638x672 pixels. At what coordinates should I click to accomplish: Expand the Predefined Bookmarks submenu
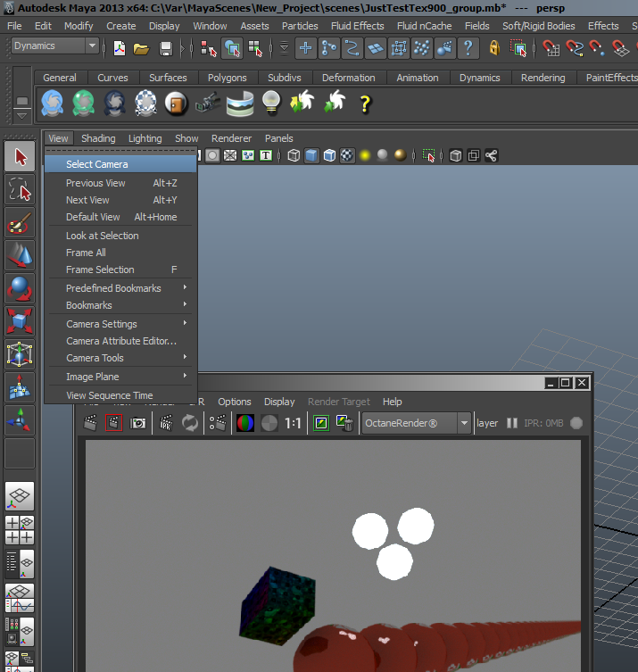[x=120, y=288]
